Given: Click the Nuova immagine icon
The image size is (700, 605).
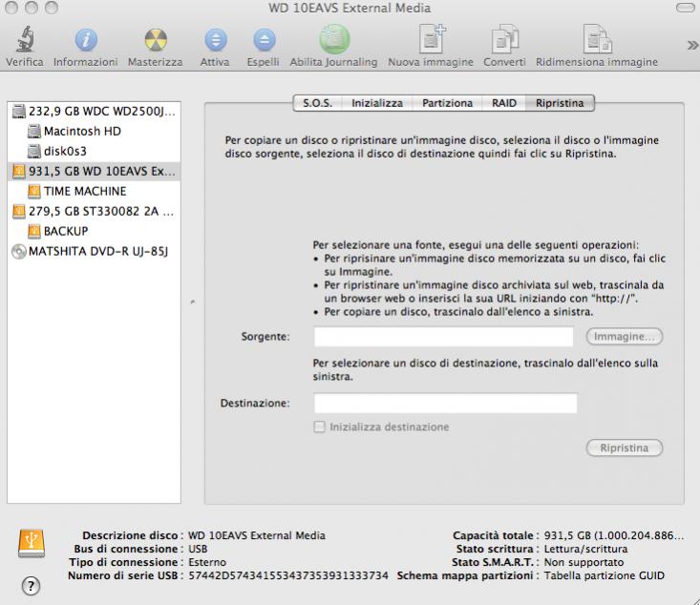Looking at the screenshot, I should (x=432, y=39).
